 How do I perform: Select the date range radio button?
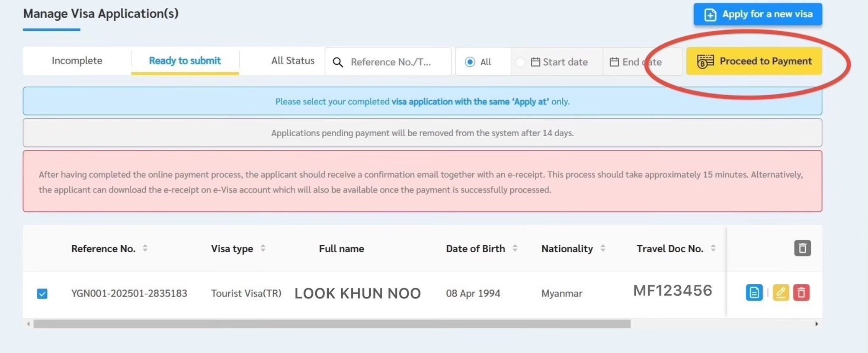[520, 62]
